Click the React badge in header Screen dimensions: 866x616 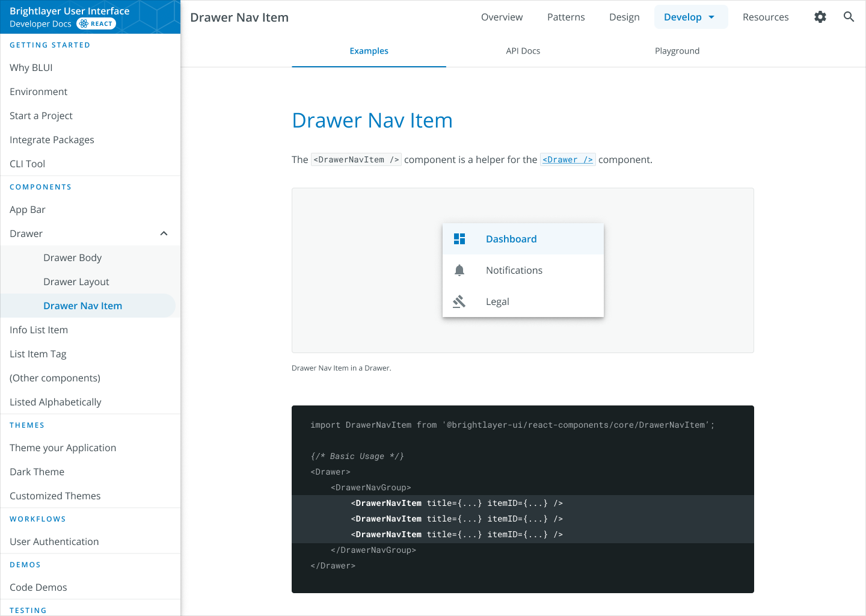pyautogui.click(x=96, y=23)
